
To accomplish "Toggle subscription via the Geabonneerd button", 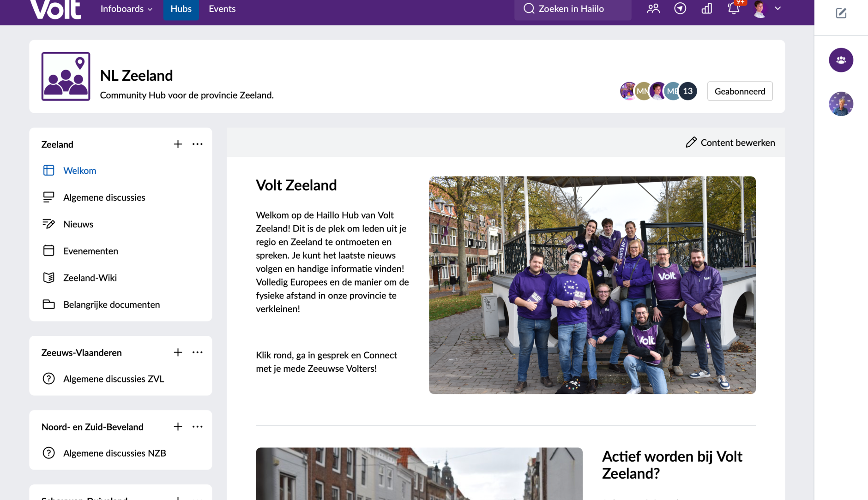I will click(x=740, y=91).
